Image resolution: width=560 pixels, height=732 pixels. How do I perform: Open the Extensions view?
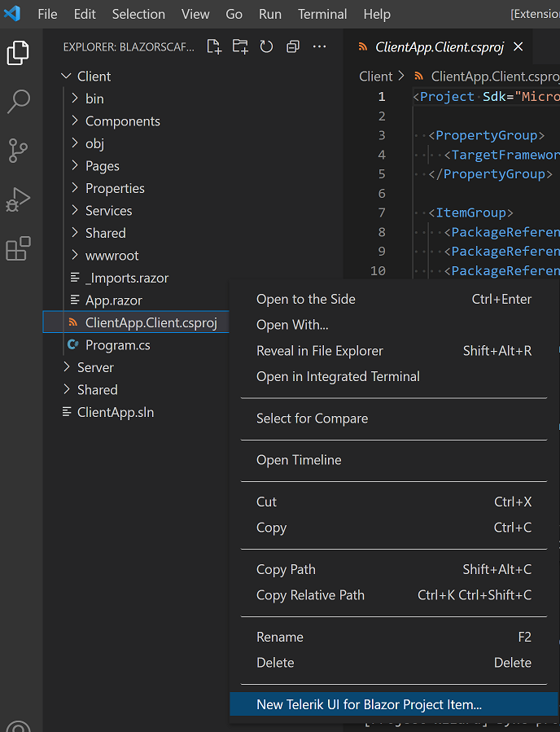pyautogui.click(x=18, y=248)
